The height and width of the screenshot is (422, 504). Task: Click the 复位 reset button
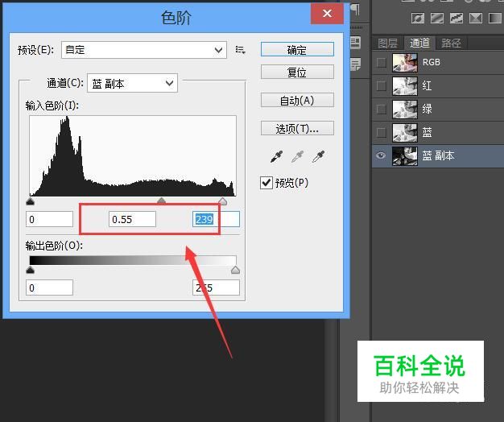click(x=297, y=72)
